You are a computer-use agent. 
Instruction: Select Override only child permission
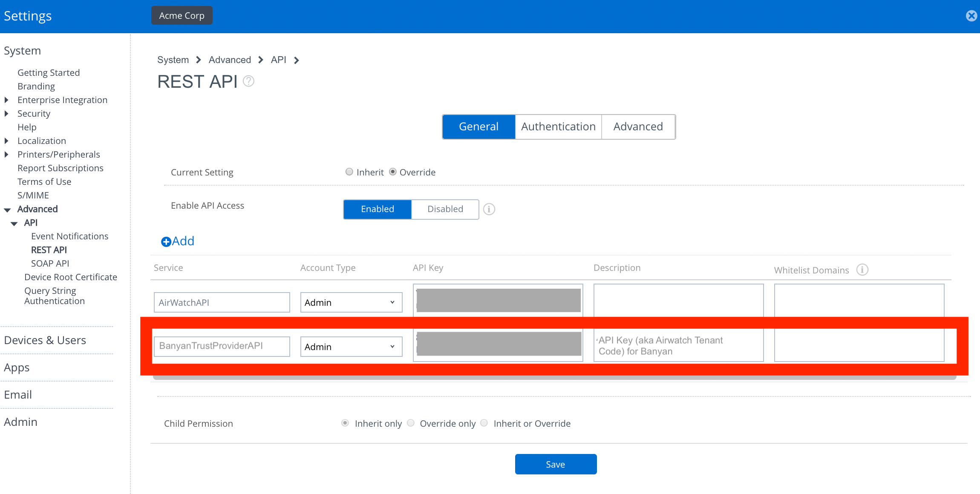tap(411, 423)
